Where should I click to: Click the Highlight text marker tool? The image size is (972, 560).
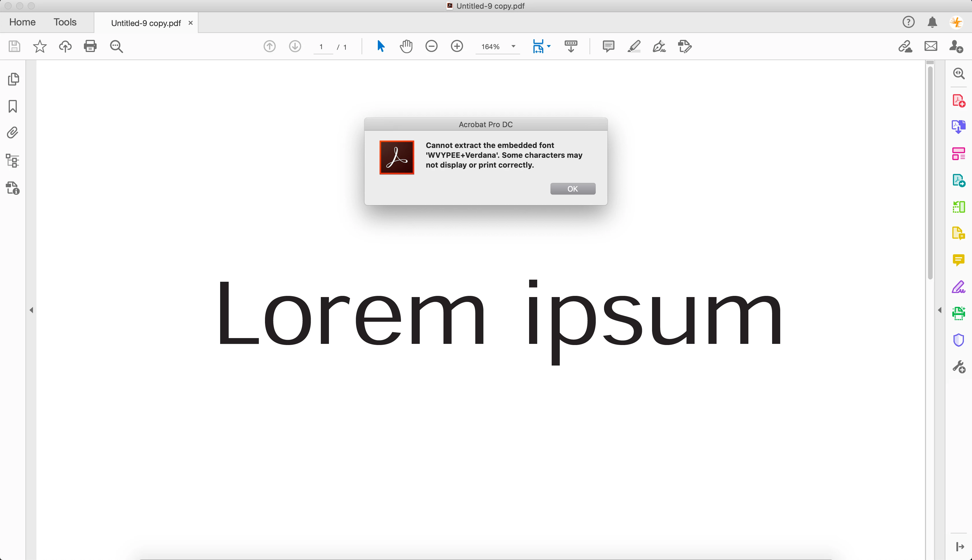click(x=634, y=47)
